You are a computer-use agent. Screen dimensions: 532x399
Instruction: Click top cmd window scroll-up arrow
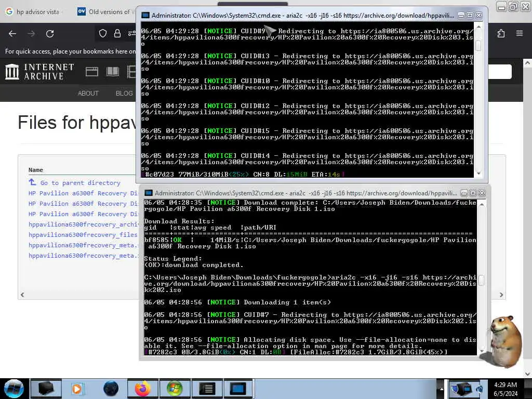[478, 26]
